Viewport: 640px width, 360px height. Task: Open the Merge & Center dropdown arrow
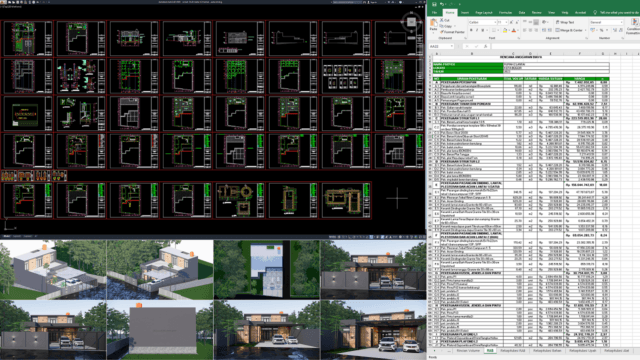585,30
